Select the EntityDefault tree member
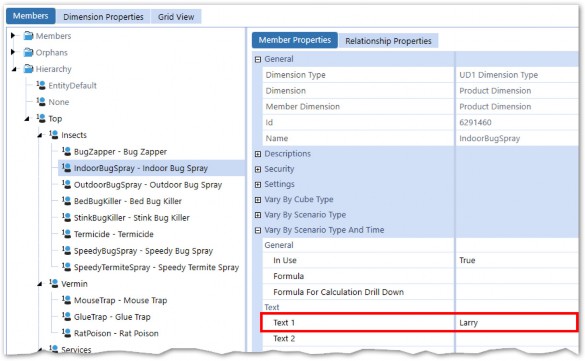 pyautogui.click(x=72, y=85)
